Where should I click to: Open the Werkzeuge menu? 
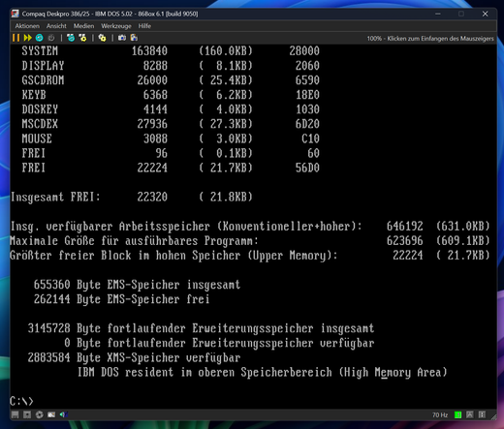tap(116, 26)
